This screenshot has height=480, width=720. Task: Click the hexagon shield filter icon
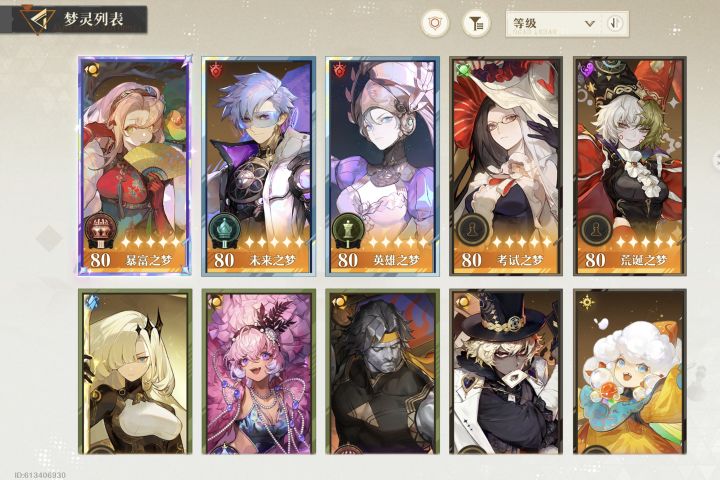click(x=434, y=23)
